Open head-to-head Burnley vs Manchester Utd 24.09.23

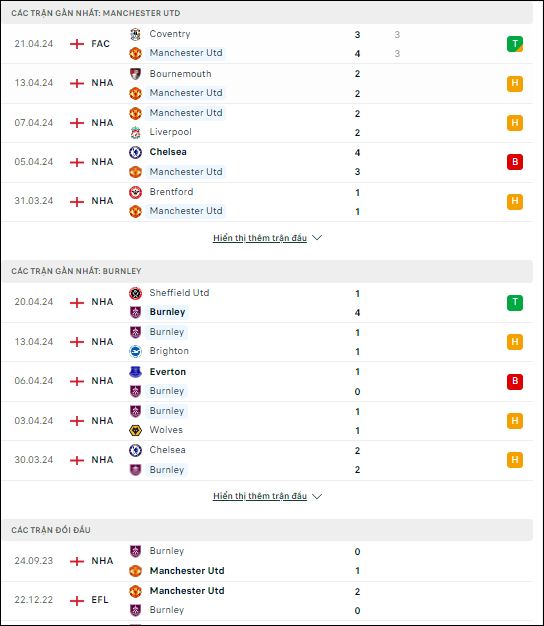(x=267, y=561)
